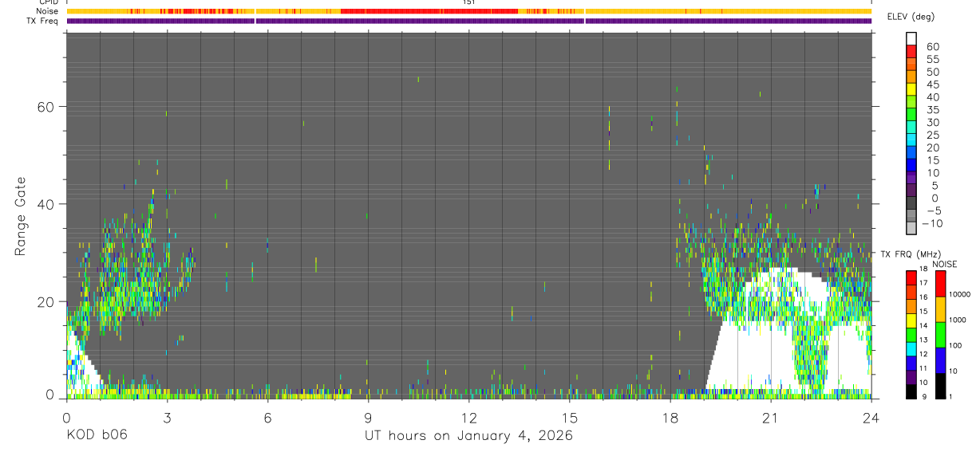Pick the yellow 14–15 MHz segment of TX FRQ colorbar
Image resolution: width=980 pixels, height=452 pixels.
point(911,320)
